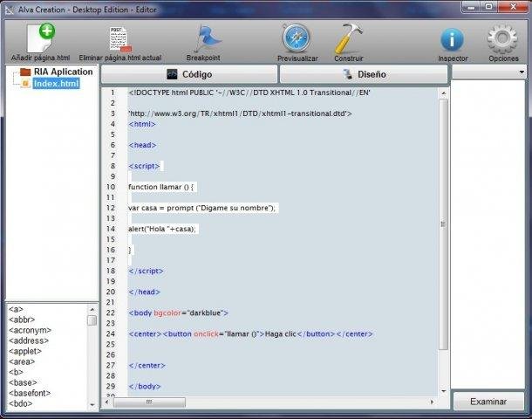Click the tag list scrollbar thumb
This screenshot has width=532, height=419.
click(92, 320)
